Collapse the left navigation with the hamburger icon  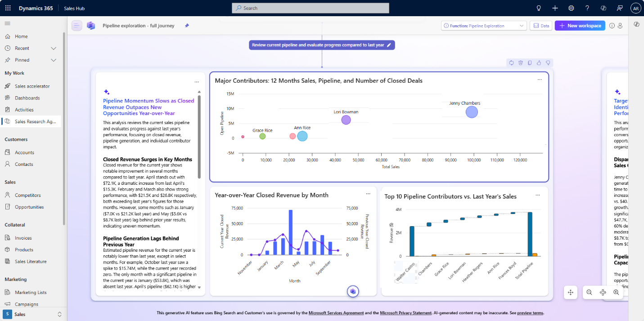pyautogui.click(x=8, y=23)
